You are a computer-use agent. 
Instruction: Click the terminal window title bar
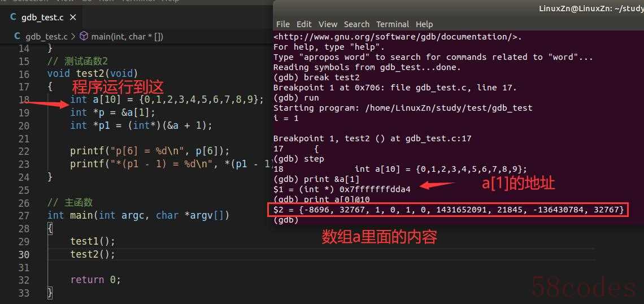tap(458, 8)
